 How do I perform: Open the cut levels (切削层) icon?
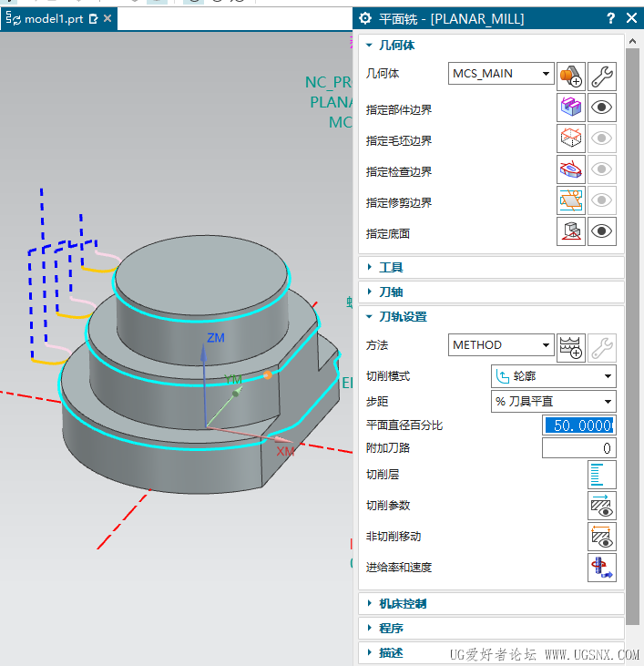[602, 475]
